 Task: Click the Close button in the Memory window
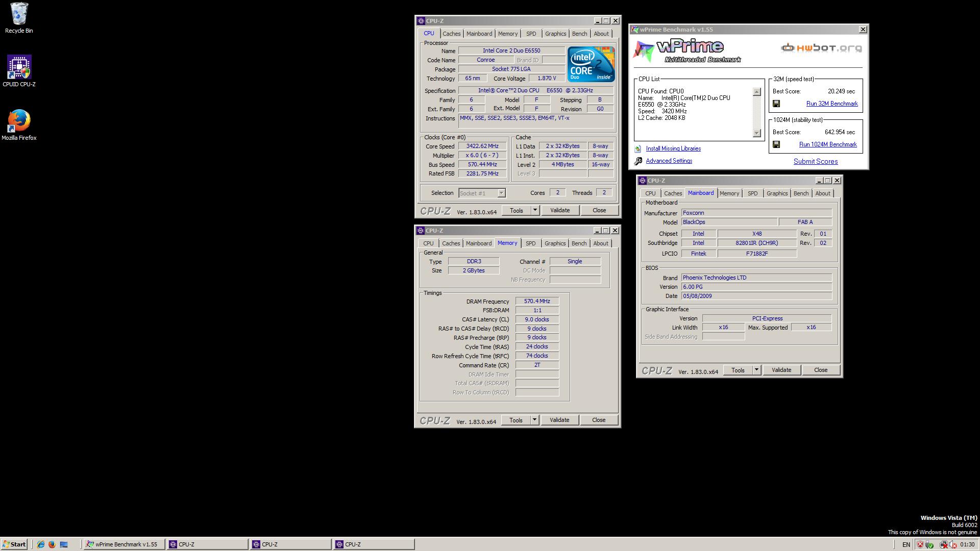pyautogui.click(x=599, y=420)
